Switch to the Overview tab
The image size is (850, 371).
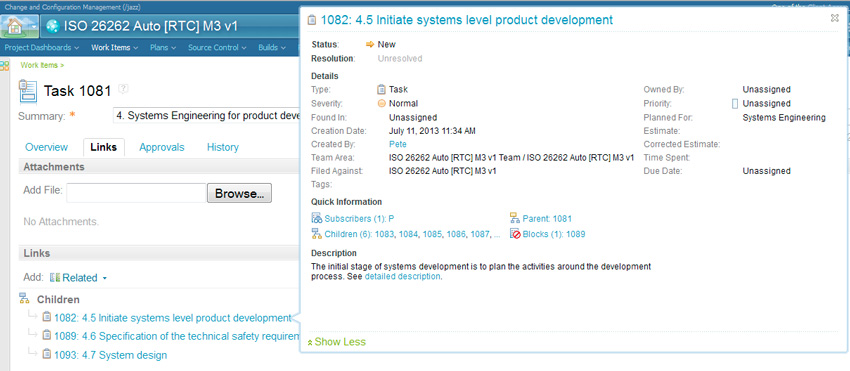pyautogui.click(x=47, y=147)
